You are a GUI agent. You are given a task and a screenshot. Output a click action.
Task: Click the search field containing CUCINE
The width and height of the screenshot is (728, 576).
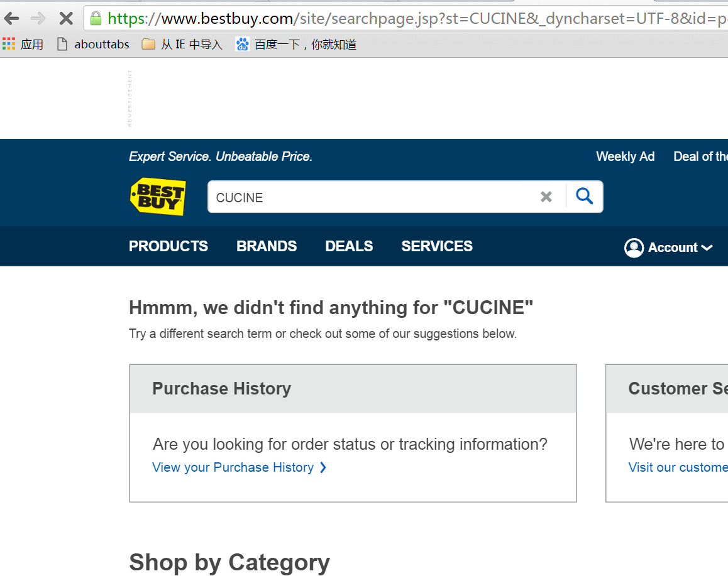371,197
